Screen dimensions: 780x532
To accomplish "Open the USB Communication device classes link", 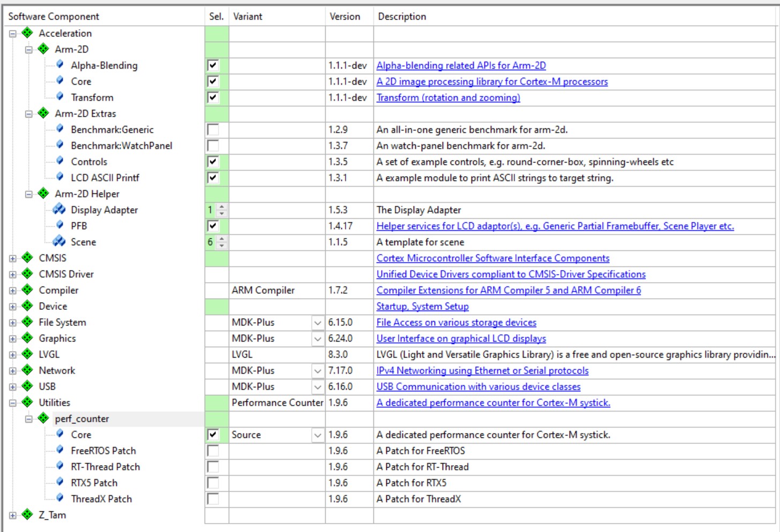I will coord(478,386).
